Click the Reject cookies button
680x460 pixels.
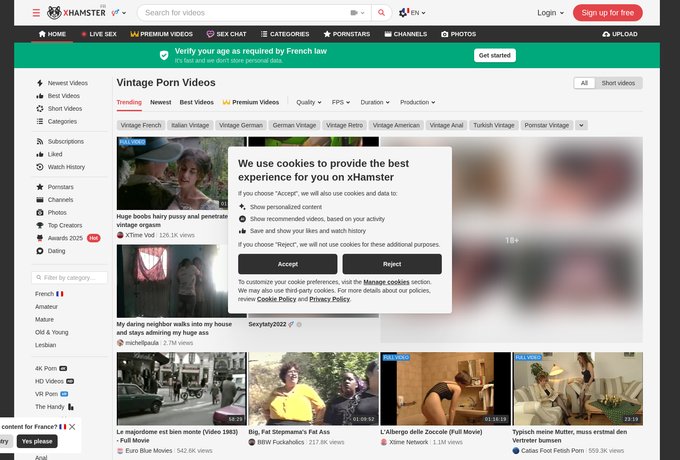[x=392, y=264]
